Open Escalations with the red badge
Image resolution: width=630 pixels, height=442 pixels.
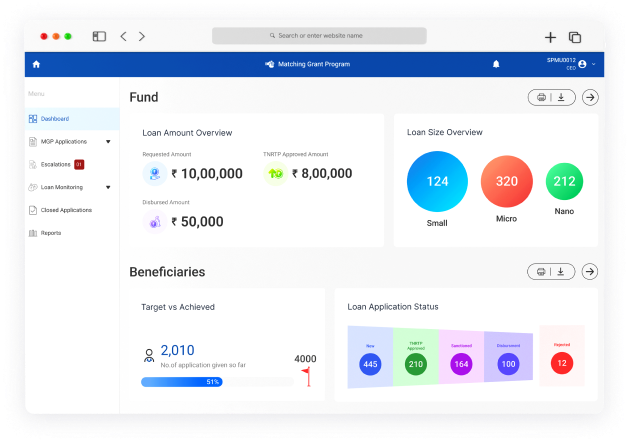coord(55,165)
